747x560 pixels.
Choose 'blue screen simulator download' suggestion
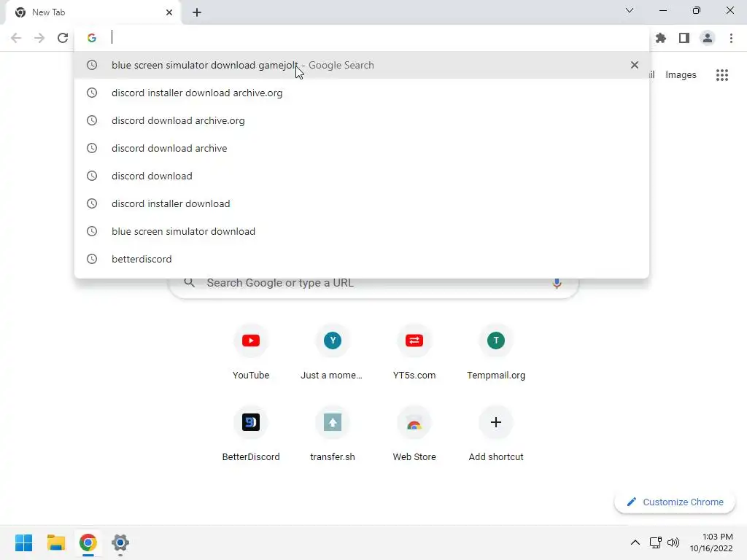tap(362, 230)
